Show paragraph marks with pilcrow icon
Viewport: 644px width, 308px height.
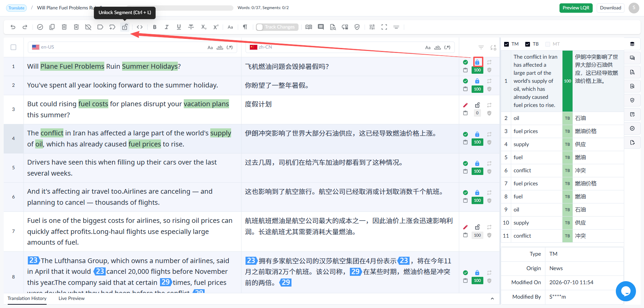coord(245,27)
